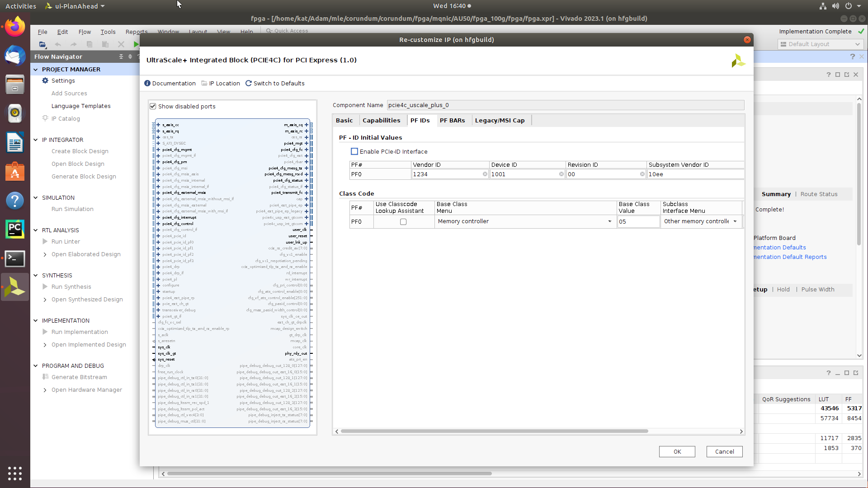
Task: Switch to the Capabilities tab
Action: coord(382,120)
